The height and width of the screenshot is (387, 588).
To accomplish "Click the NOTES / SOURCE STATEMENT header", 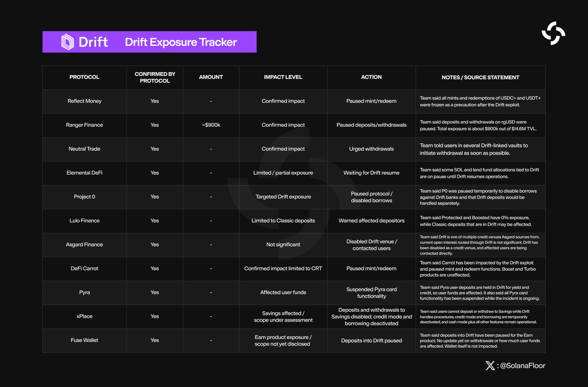I will tap(480, 78).
